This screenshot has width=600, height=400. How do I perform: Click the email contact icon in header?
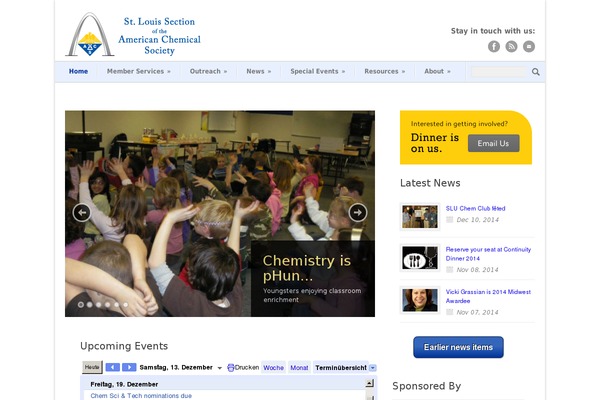[x=529, y=47]
